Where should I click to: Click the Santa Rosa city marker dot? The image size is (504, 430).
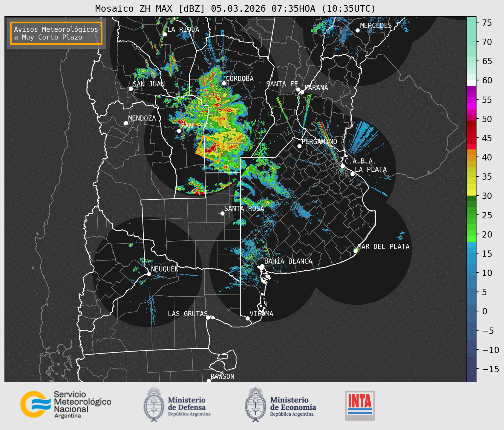[222, 213]
